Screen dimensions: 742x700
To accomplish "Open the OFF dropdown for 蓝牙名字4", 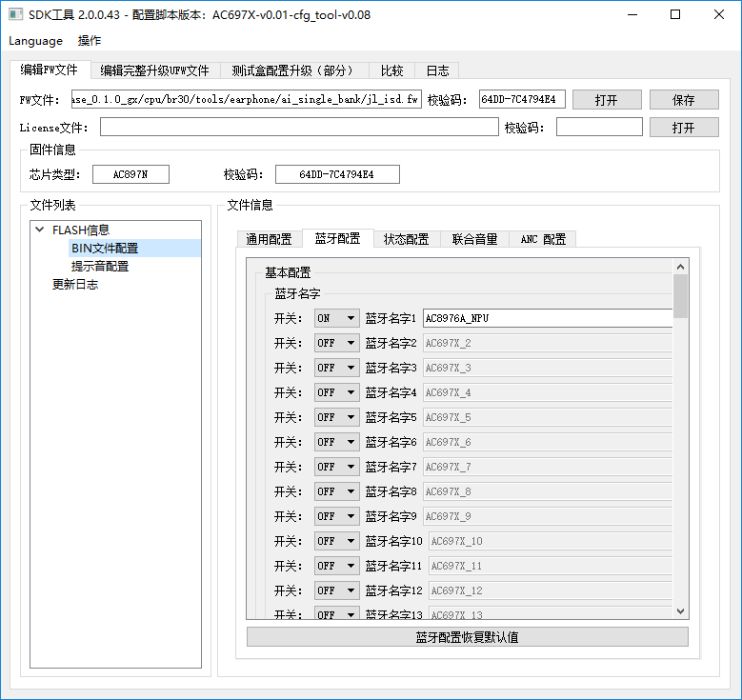I will [337, 392].
